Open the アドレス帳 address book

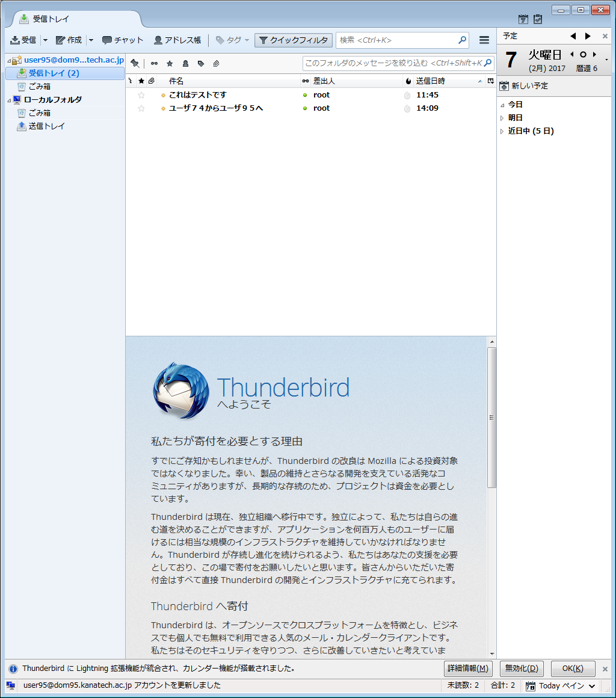point(177,40)
